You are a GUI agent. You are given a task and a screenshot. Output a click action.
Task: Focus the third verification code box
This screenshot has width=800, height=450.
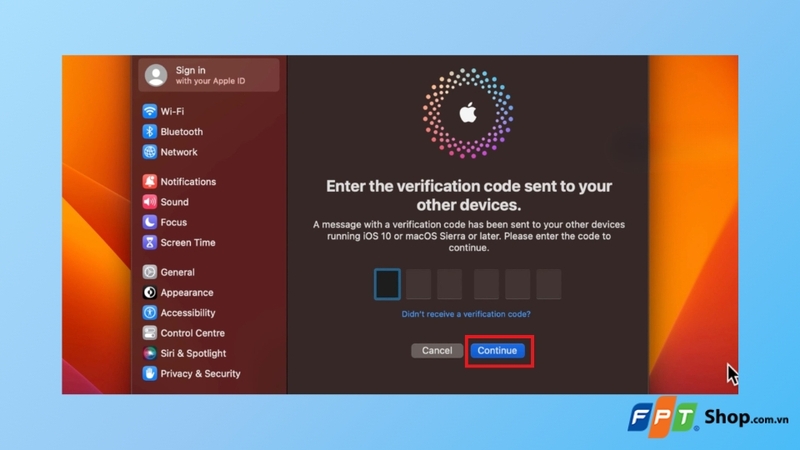pyautogui.click(x=449, y=284)
